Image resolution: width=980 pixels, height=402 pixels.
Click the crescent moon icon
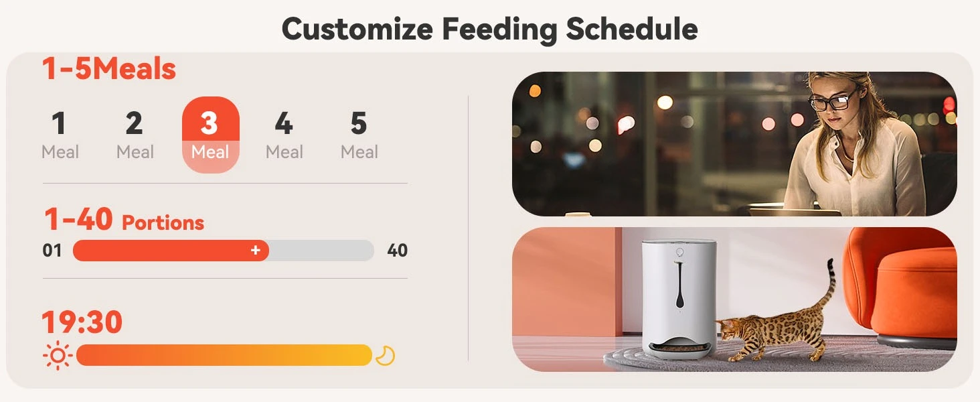tap(385, 356)
